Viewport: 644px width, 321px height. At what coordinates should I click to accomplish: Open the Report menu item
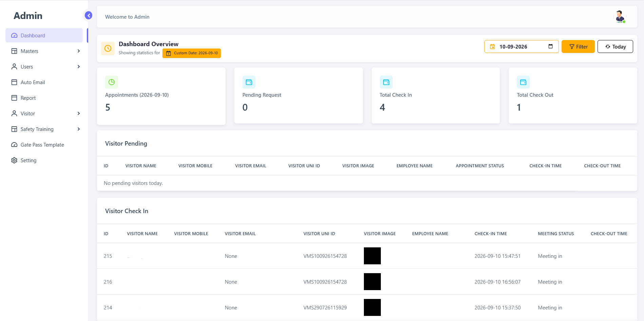pyautogui.click(x=44, y=98)
